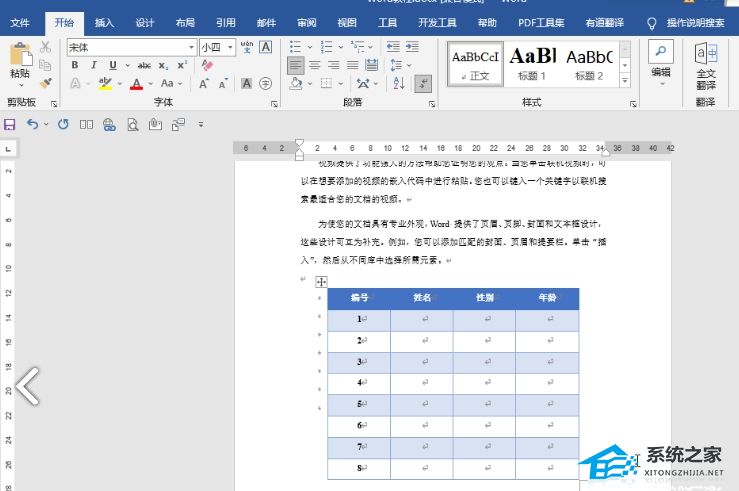Screen dimensions: 739x491
Task: Toggle strikethrough formatting
Action: (144, 65)
